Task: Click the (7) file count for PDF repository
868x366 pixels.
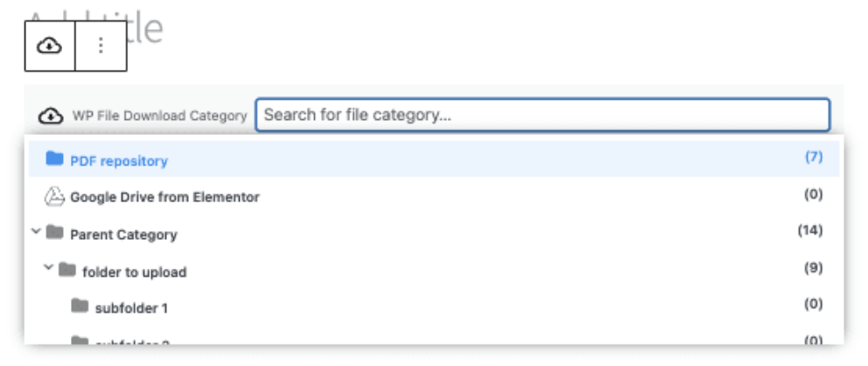Action: (814, 158)
